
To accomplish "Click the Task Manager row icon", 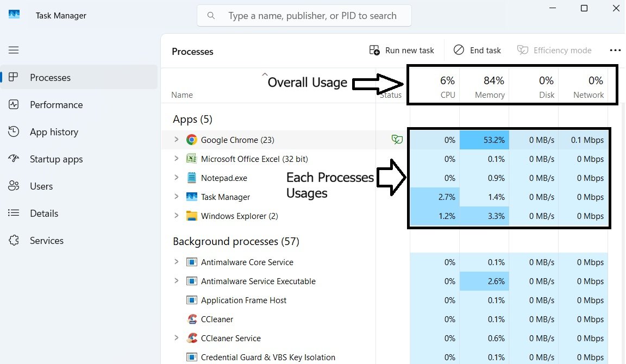I will (x=192, y=197).
